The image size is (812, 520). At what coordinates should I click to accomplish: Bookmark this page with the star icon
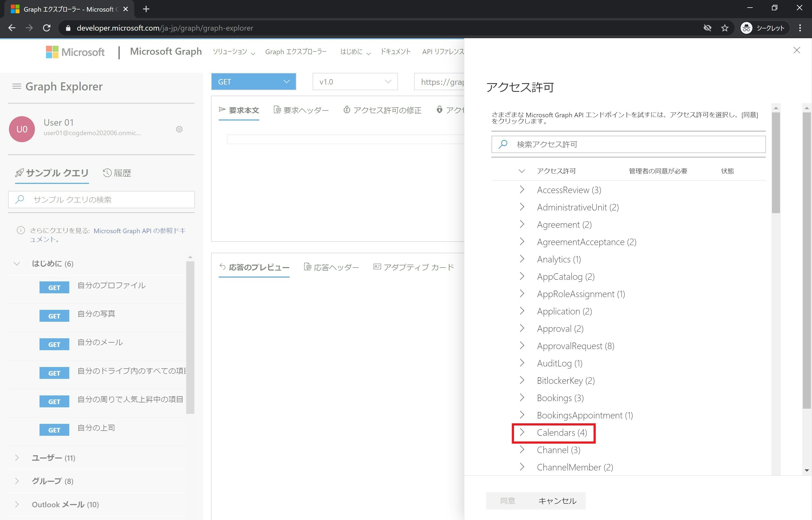pos(725,28)
